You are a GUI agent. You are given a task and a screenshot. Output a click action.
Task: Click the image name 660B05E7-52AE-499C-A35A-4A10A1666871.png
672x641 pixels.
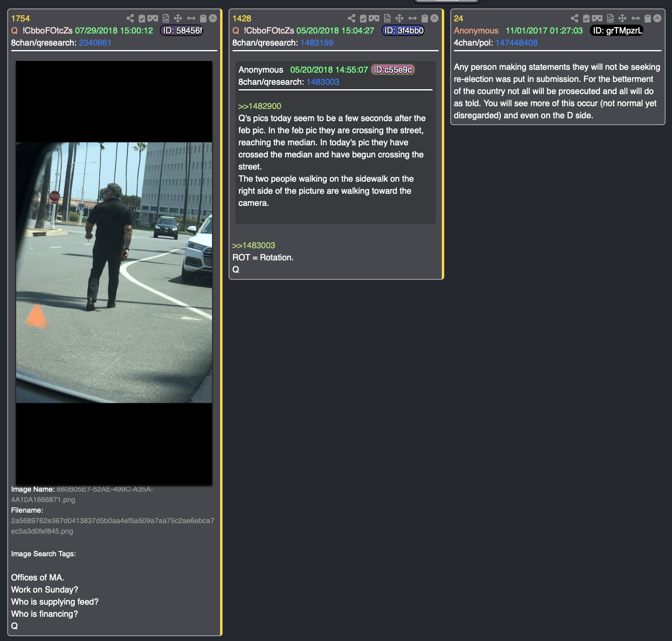click(x=82, y=494)
